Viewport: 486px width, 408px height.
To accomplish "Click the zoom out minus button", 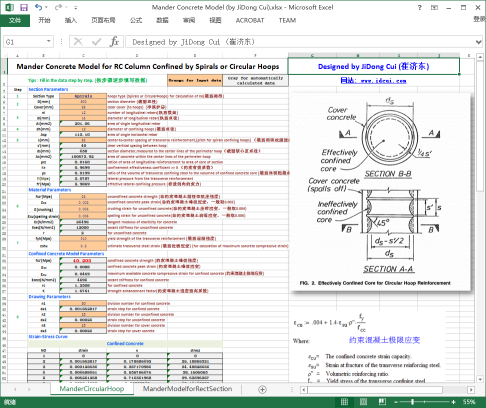I will pyautogui.click(x=396, y=402).
